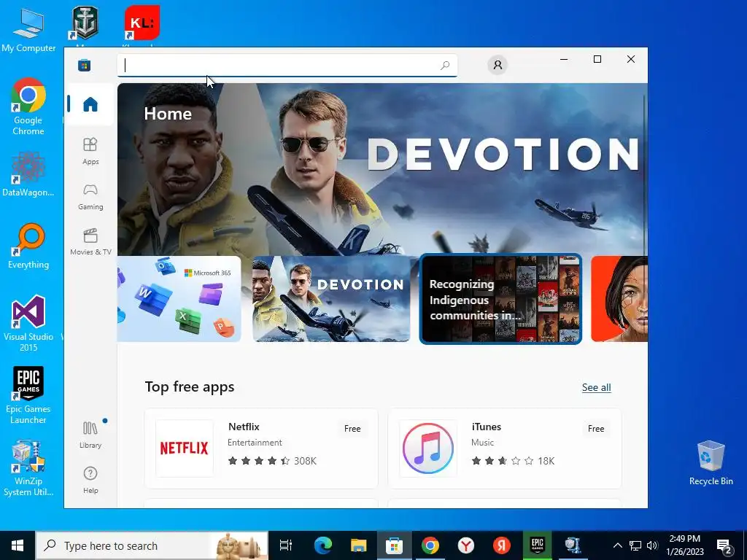The height and width of the screenshot is (560, 747).
Task: Open the user account profile icon
Action: point(498,65)
